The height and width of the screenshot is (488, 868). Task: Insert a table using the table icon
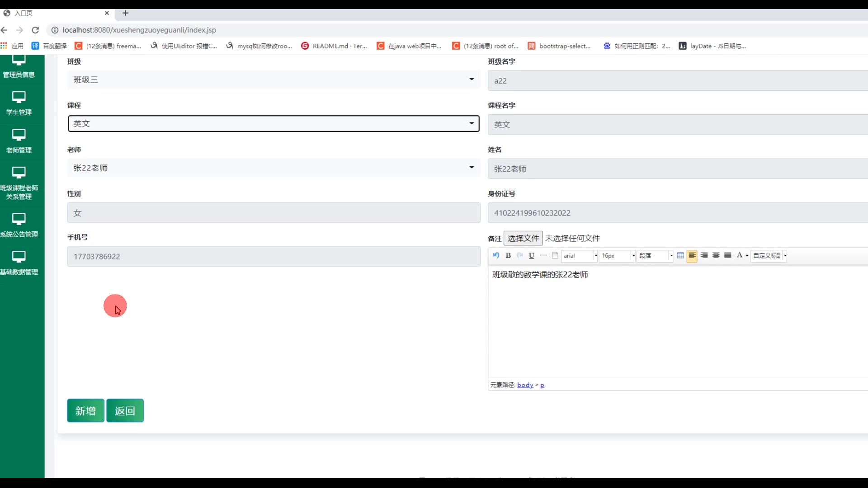(680, 255)
